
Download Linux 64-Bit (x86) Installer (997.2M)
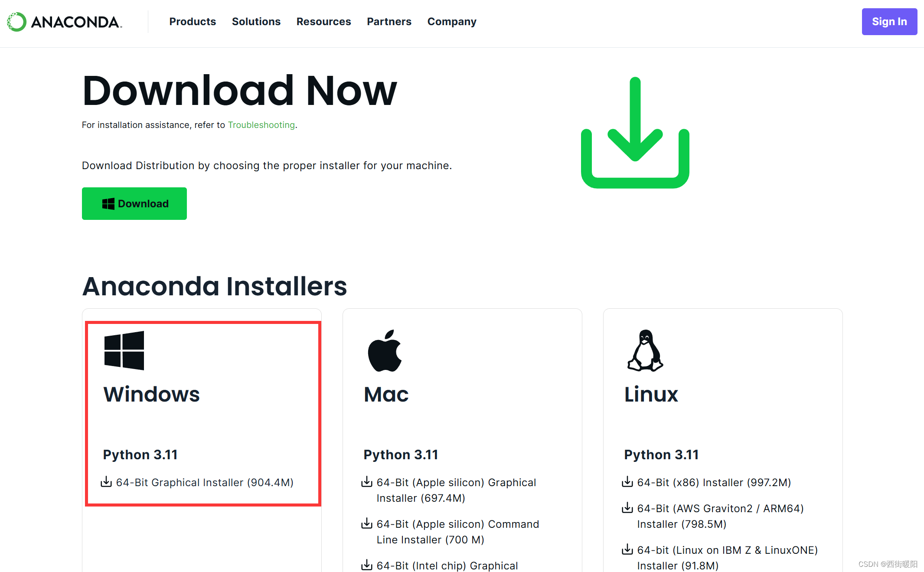pos(714,483)
